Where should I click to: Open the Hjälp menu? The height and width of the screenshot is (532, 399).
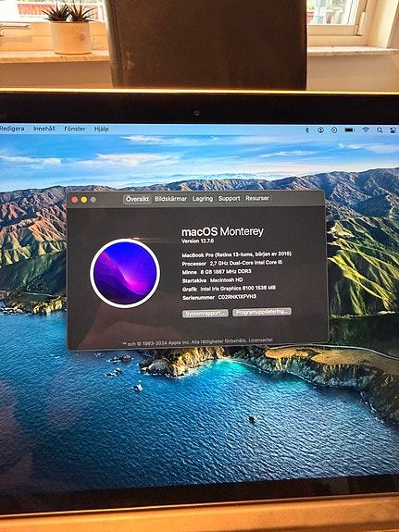click(x=101, y=129)
